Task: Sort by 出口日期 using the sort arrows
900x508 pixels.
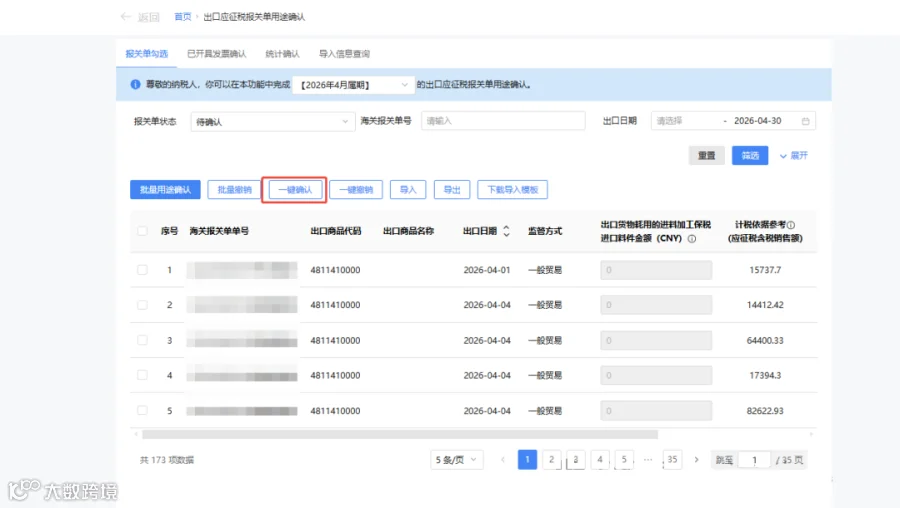Action: pyautogui.click(x=506, y=231)
